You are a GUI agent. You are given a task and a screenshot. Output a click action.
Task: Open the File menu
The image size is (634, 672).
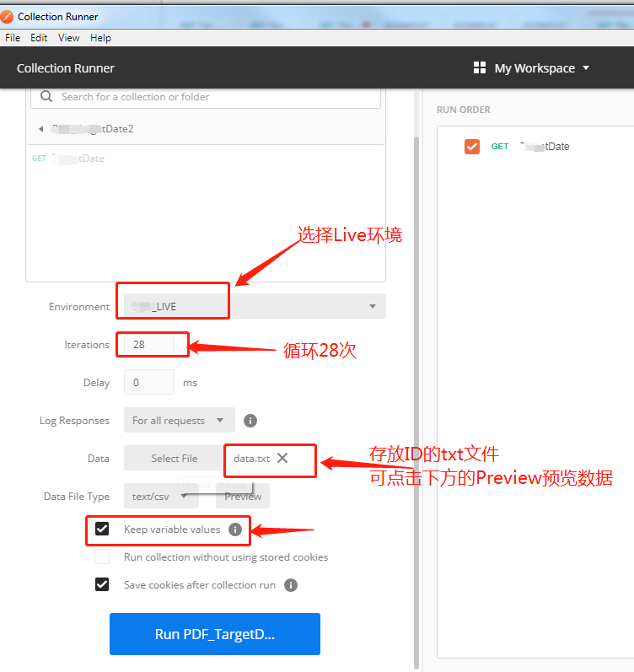[13, 38]
